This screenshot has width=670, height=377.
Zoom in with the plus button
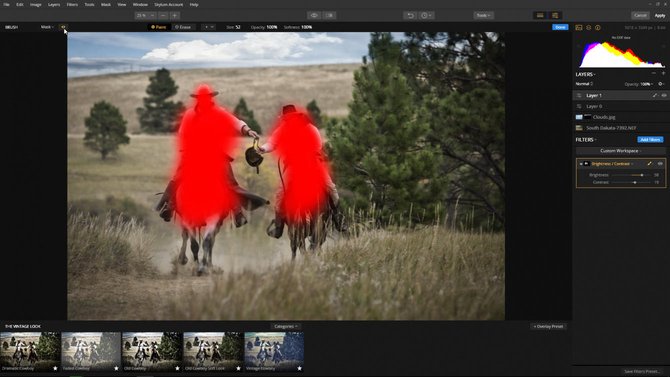175,15
